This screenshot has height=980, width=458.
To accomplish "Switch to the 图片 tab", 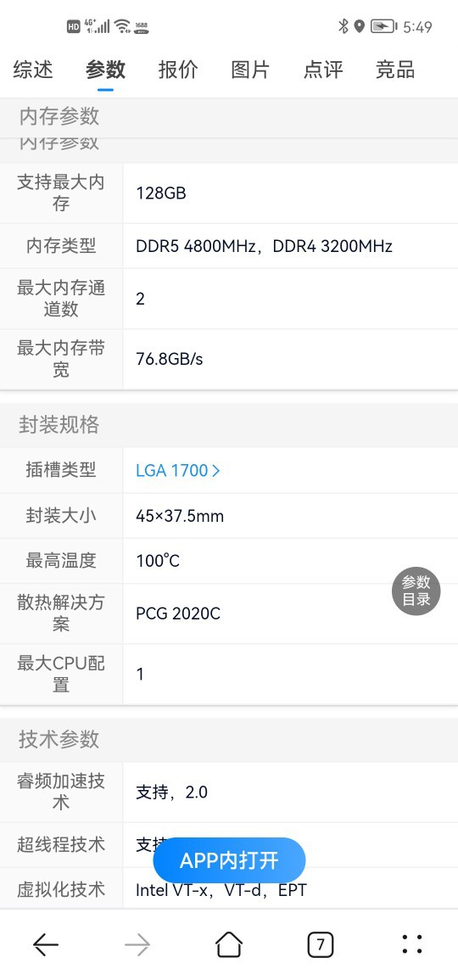I will (x=250, y=70).
